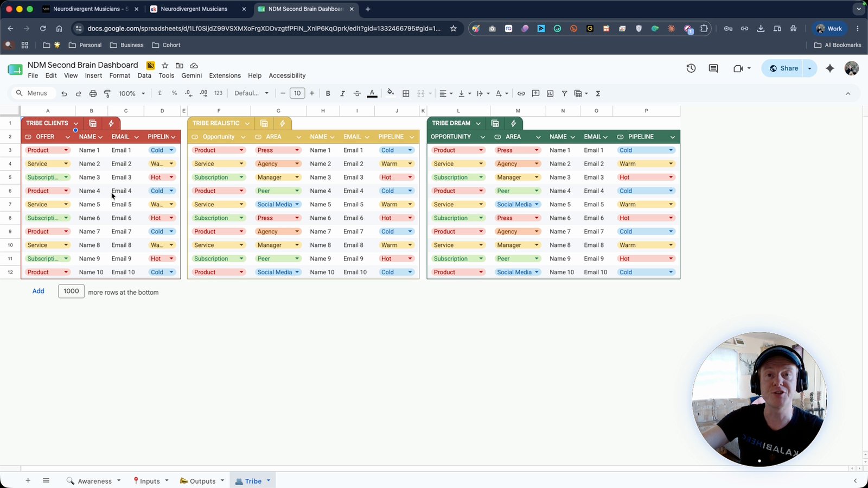
Task: Open the zoom 100% dropdown
Action: [x=132, y=93]
